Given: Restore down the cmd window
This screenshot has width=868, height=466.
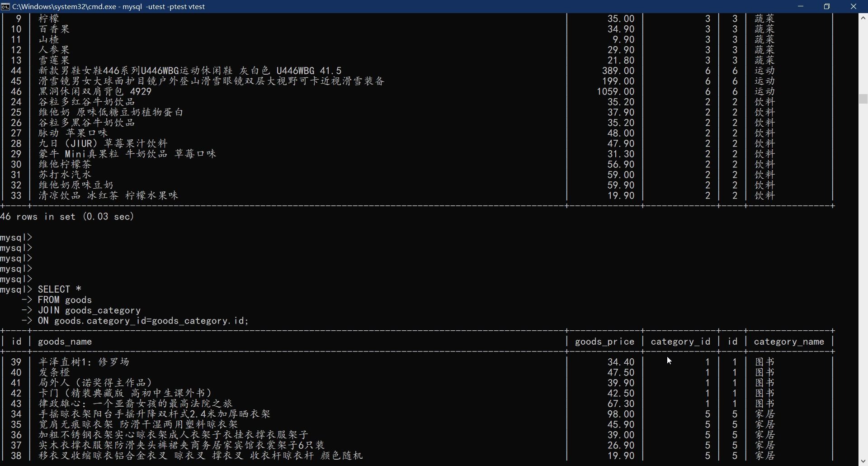Looking at the screenshot, I should point(828,6).
